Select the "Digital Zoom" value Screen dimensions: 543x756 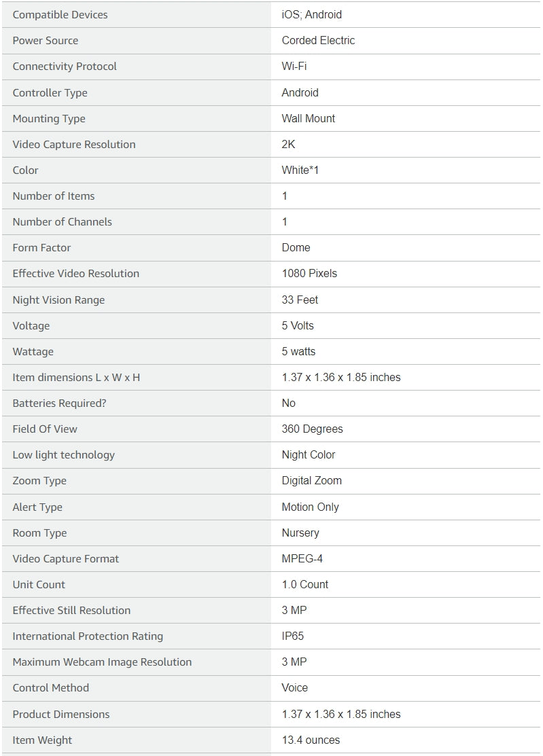312,480
